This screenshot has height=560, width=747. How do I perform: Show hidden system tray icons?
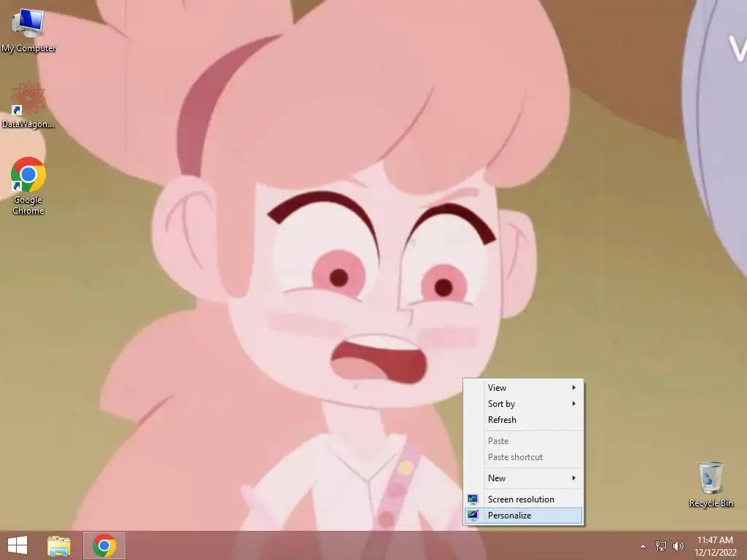click(643, 546)
